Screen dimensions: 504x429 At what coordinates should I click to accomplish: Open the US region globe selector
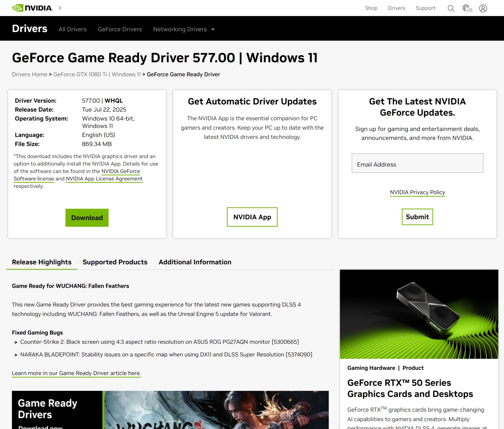point(467,8)
